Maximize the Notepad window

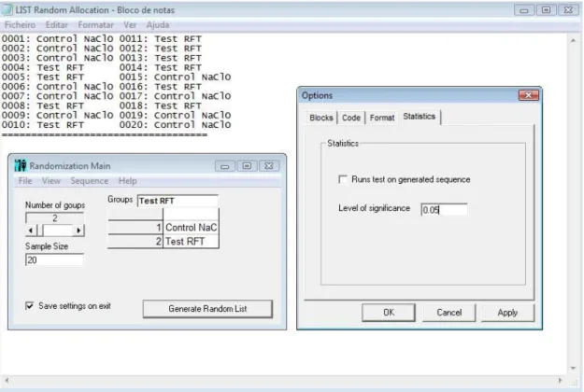[x=546, y=10]
